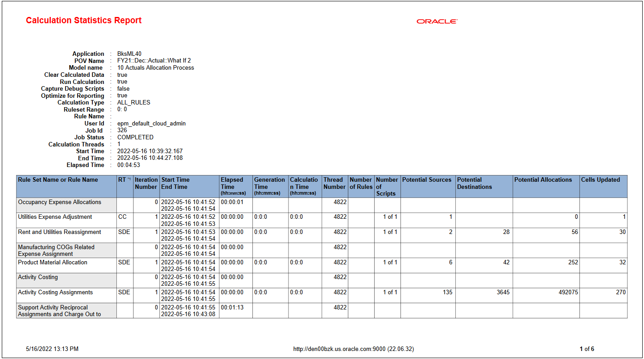644x359 pixels.
Task: Click SDE in Activity Costing Assignments row
Action: click(x=124, y=292)
